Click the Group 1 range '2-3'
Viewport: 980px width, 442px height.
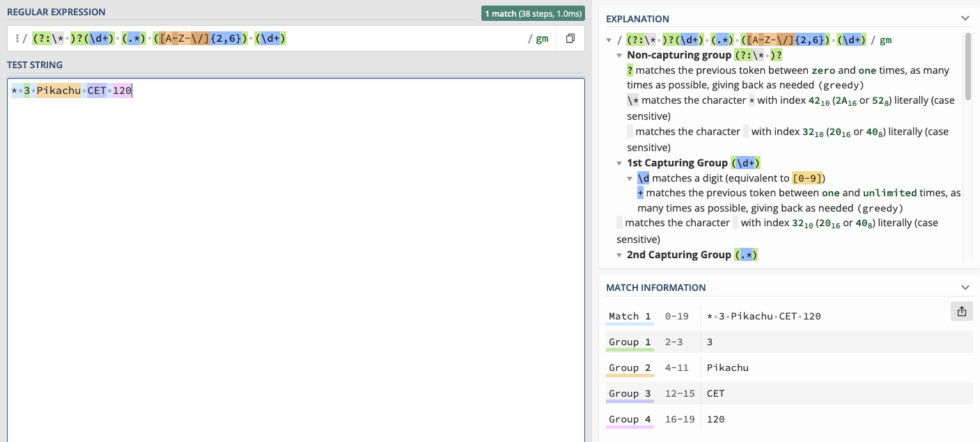(674, 342)
